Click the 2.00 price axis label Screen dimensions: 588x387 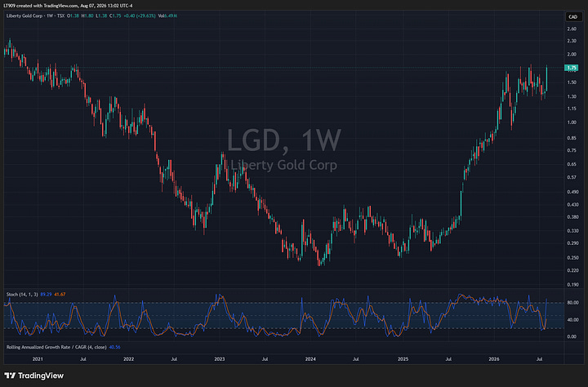pos(572,55)
